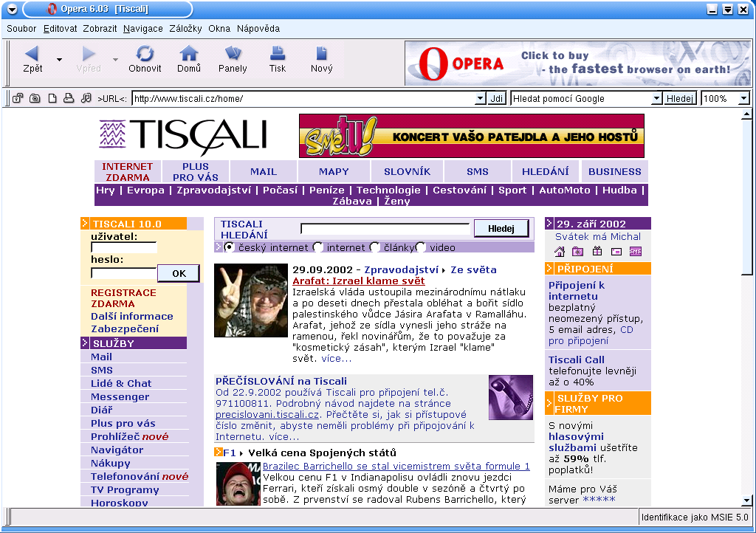Click the Tiscali Hledání search field
Image resolution: width=756 pixels, height=533 pixels.
(385, 228)
